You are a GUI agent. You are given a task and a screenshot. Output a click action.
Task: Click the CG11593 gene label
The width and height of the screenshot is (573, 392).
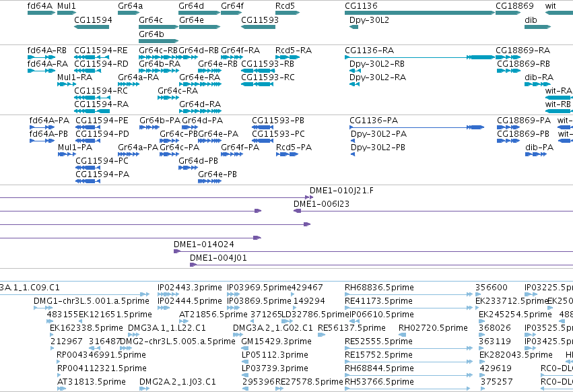tap(260, 20)
